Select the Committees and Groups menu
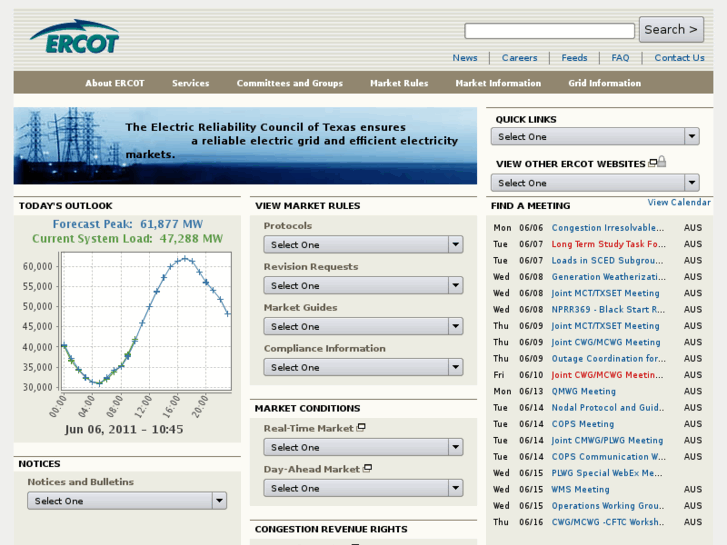727x545 pixels. pos(289,84)
